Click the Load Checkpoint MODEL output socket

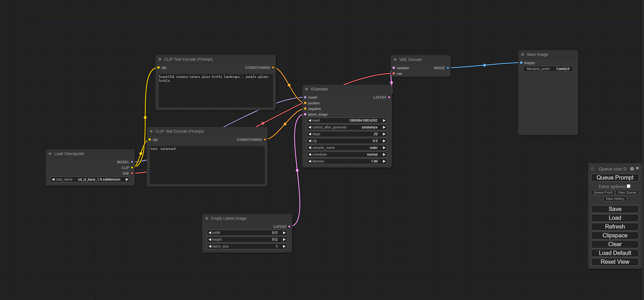(x=132, y=162)
